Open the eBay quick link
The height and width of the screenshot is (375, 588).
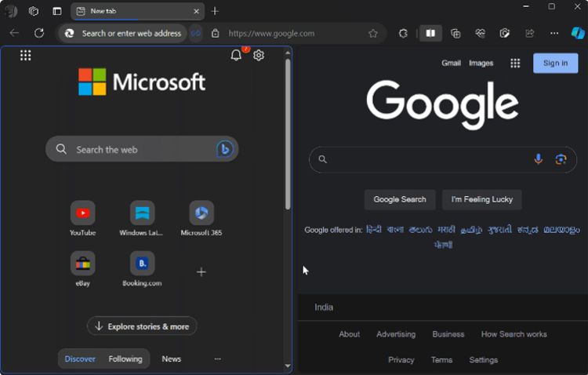pos(83,269)
